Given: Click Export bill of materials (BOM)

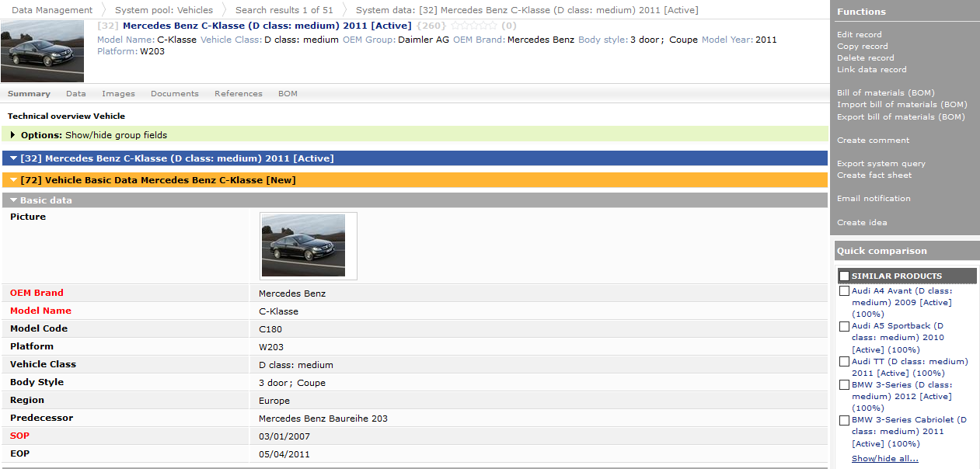Looking at the screenshot, I should [902, 117].
